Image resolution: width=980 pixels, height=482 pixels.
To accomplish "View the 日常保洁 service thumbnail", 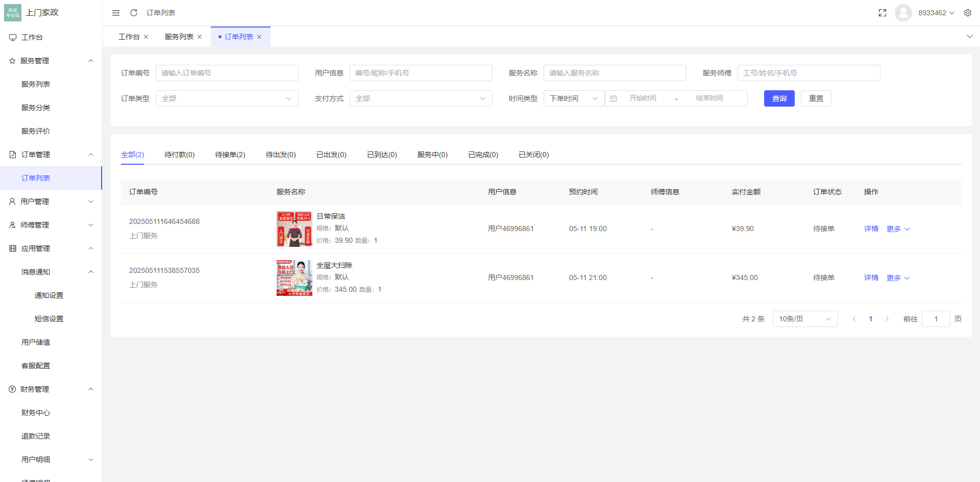I will click(x=294, y=229).
